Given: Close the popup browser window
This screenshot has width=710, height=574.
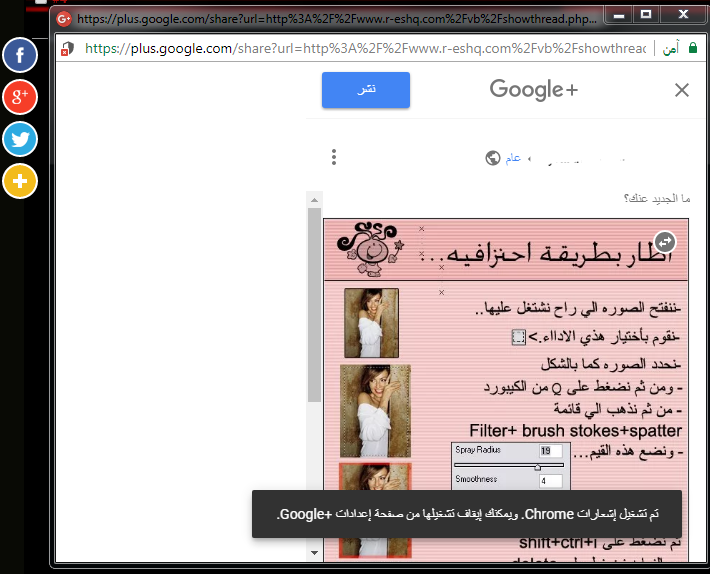Looking at the screenshot, I should click(683, 15).
